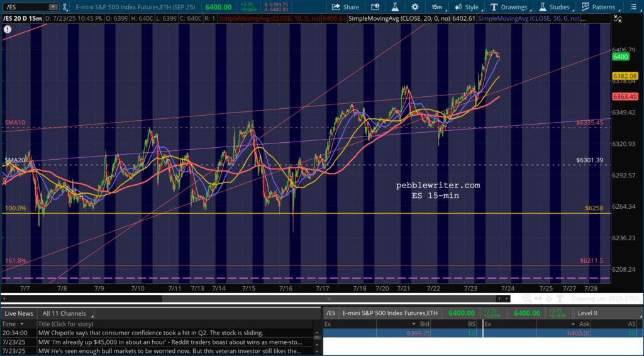The image size is (644, 356).
Task: Switch to the Live News tab
Action: [x=19, y=313]
